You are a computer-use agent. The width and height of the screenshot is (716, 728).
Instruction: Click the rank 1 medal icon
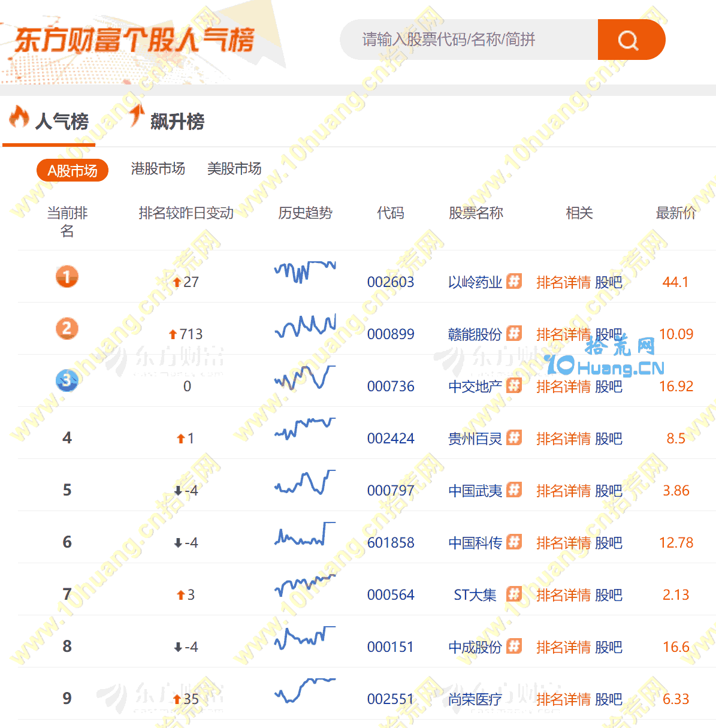pos(67,276)
